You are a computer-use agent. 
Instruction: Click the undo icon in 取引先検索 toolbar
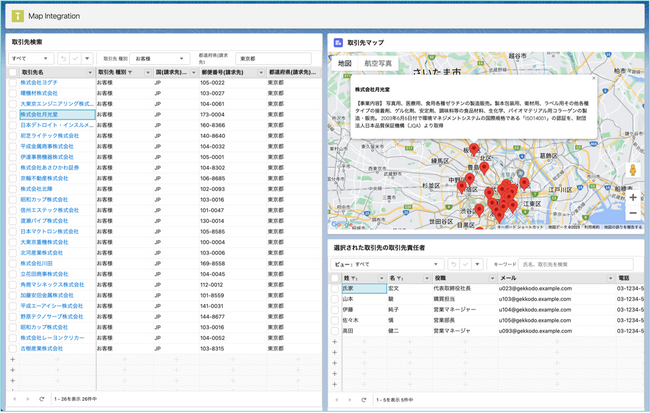64,59
